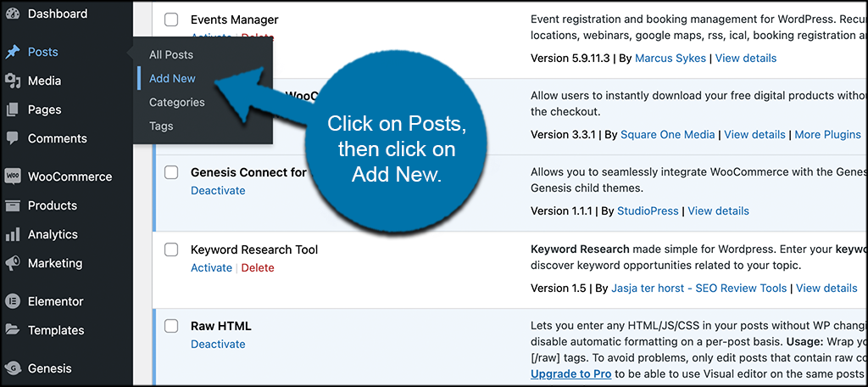
Task: Click the Analytics bar chart icon
Action: (13, 234)
